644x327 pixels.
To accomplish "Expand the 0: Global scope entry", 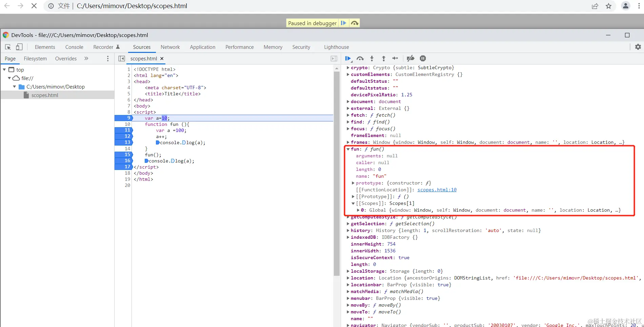I will click(358, 210).
